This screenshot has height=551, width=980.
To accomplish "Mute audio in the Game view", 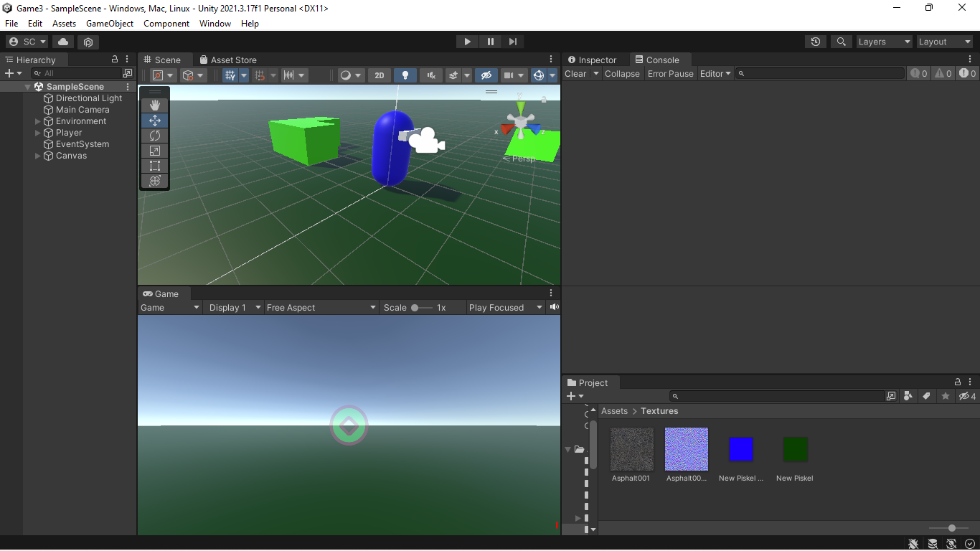I will pyautogui.click(x=554, y=307).
